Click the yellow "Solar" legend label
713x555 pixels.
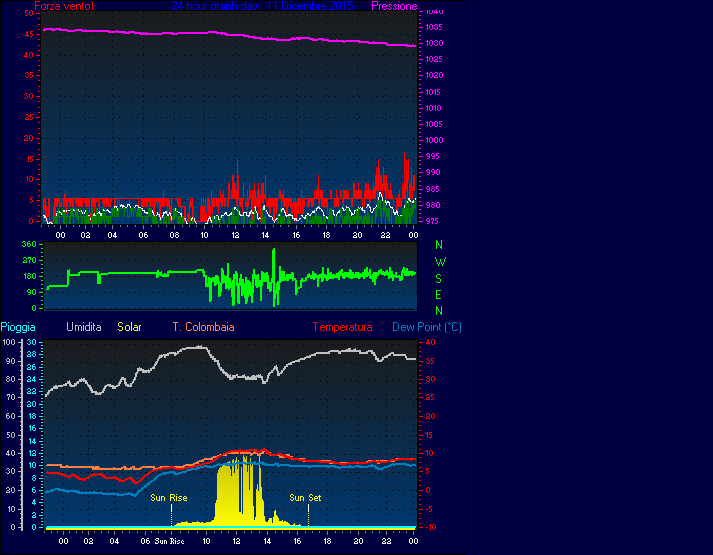(x=129, y=327)
